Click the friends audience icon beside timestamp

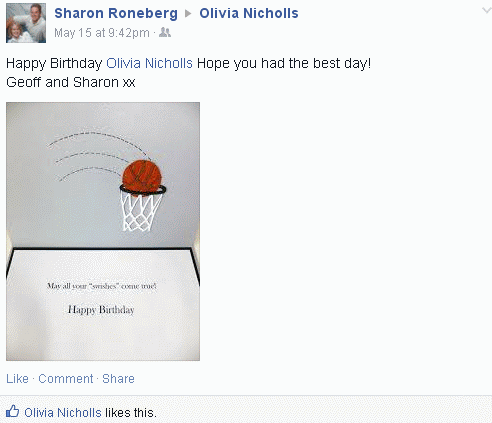pyautogui.click(x=165, y=32)
